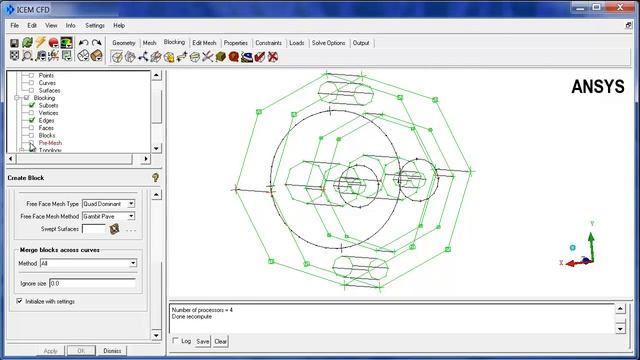Select the Check Blocks red checkmark icon
The height and width of the screenshot is (360, 640).
(x=260, y=57)
